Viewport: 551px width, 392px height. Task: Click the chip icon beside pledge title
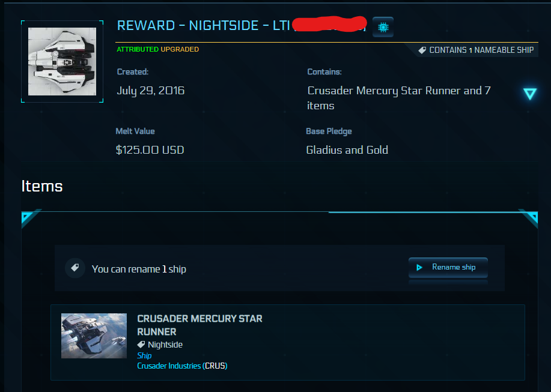(383, 27)
